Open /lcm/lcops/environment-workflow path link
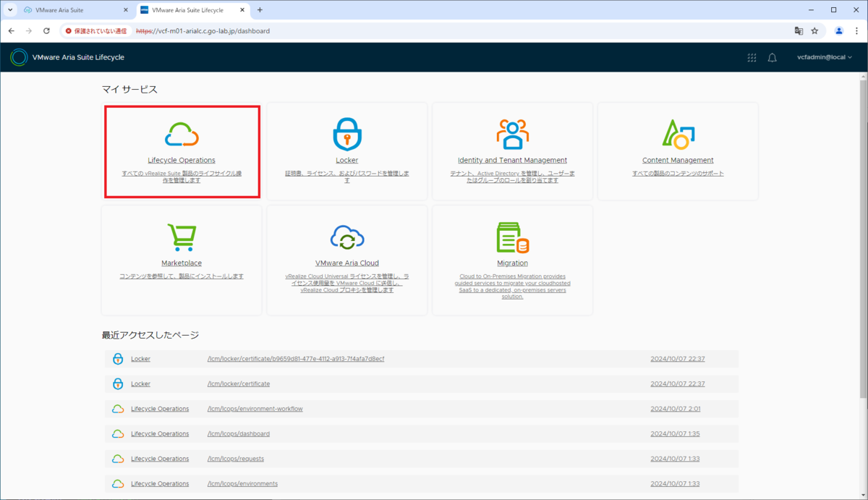This screenshot has height=500, width=868. tap(255, 409)
